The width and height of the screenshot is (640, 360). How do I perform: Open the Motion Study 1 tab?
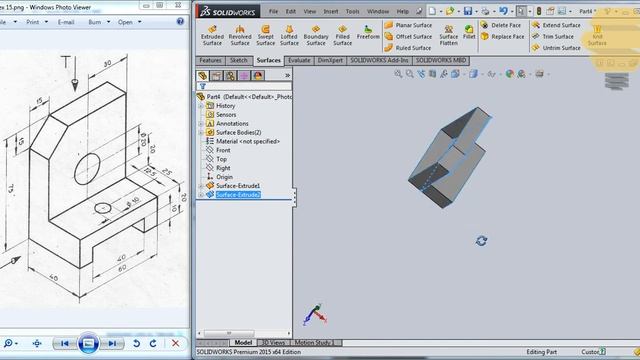tap(313, 343)
